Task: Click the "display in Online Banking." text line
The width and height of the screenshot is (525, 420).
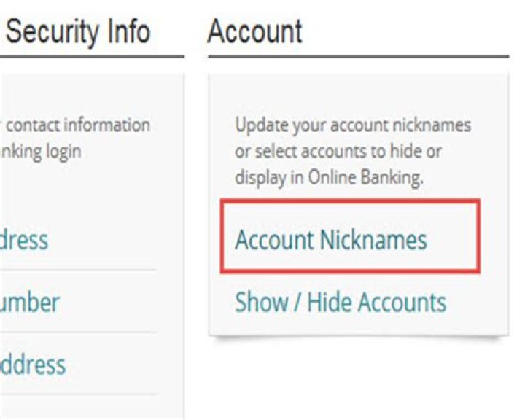Action: click(x=328, y=178)
